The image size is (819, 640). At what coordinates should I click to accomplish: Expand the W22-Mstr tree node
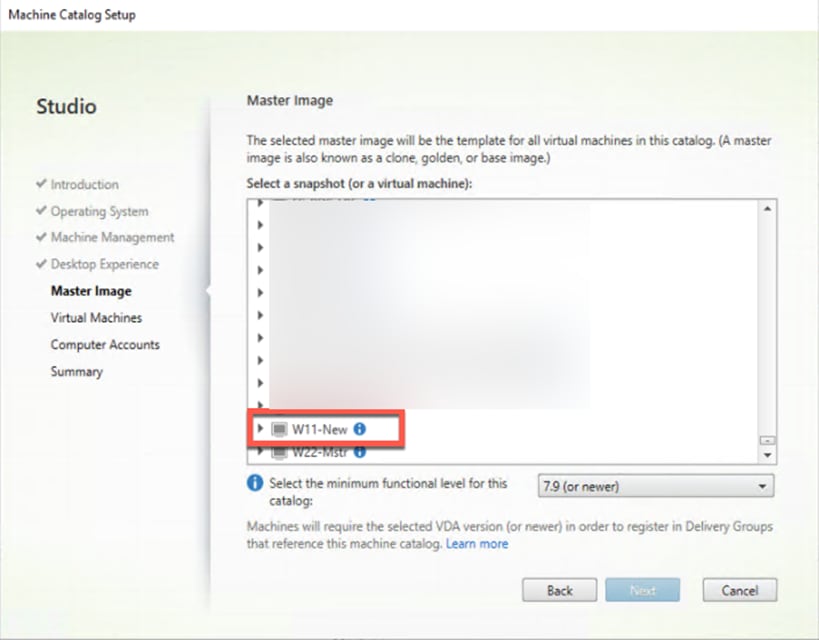[260, 450]
